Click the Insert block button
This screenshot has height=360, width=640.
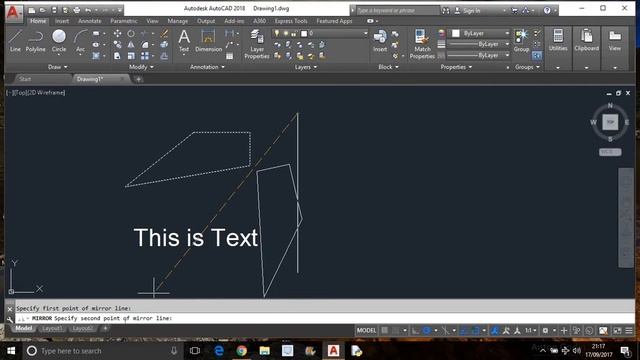(380, 40)
